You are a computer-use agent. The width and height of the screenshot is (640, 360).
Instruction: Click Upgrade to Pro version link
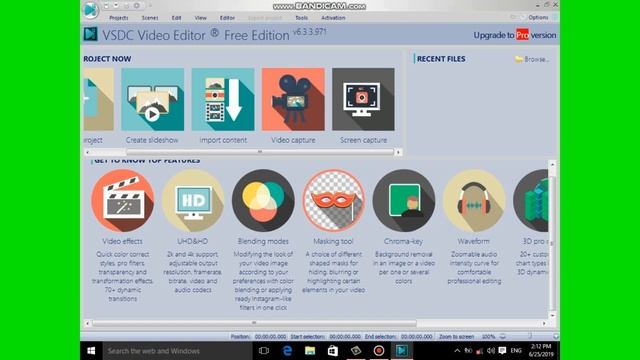coord(515,35)
